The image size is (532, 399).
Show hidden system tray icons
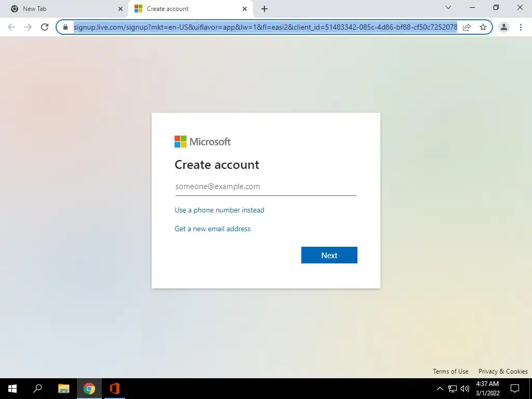tap(440, 389)
